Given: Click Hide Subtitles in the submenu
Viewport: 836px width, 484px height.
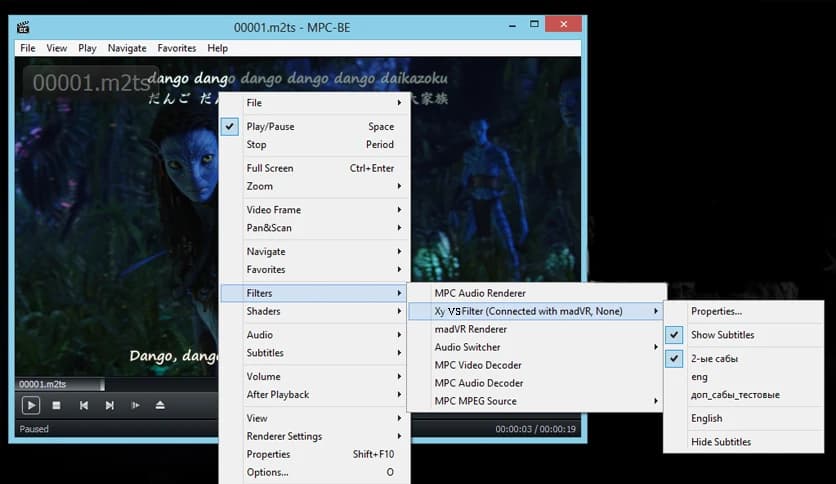Looking at the screenshot, I should pos(744,442).
